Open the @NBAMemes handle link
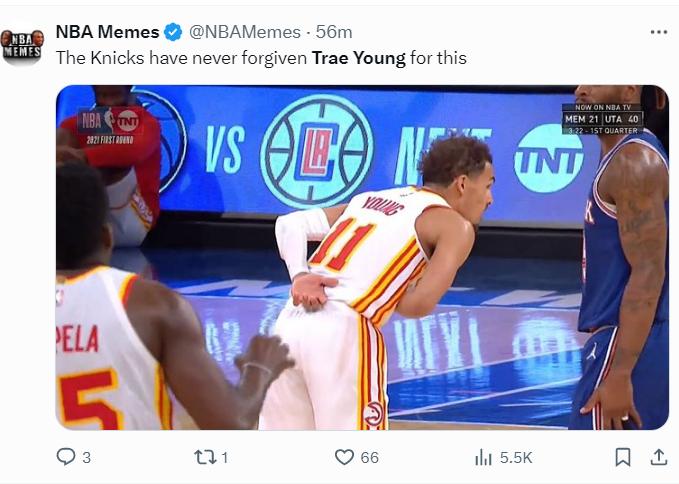The width and height of the screenshot is (679, 484). click(x=243, y=32)
